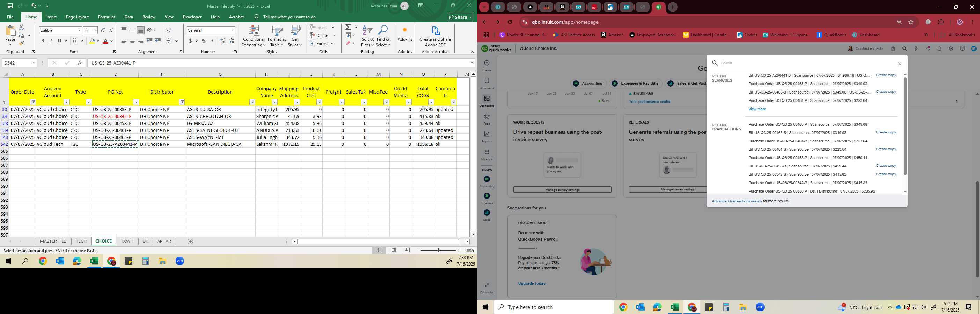This screenshot has width=980, height=314.
Task: Open PO No. column filter dropdown
Action: click(136, 102)
